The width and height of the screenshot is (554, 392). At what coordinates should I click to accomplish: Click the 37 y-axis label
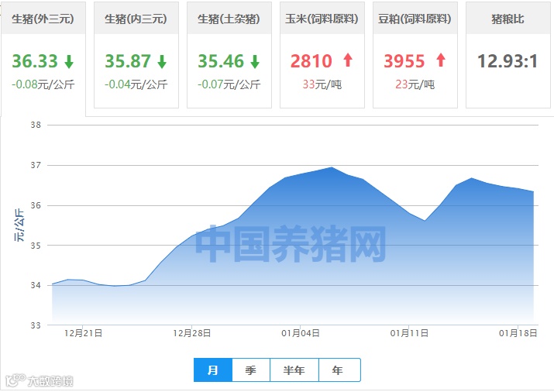(36, 165)
